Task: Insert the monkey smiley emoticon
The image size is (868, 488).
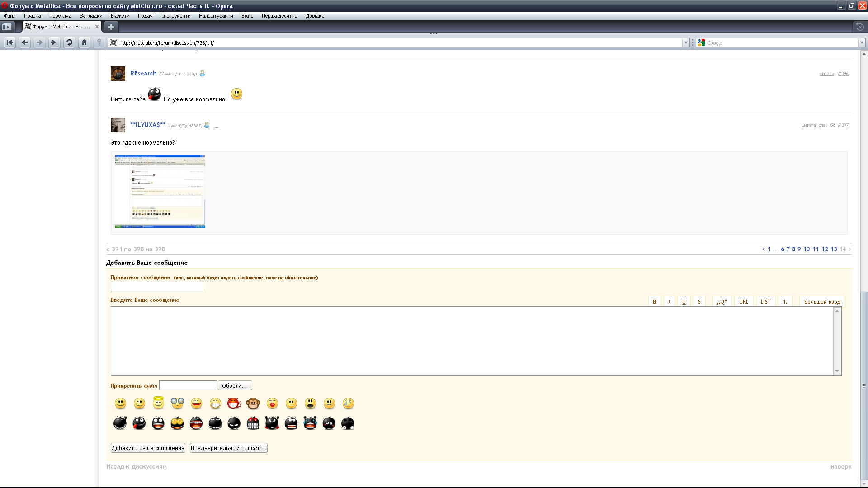Action: click(x=253, y=403)
